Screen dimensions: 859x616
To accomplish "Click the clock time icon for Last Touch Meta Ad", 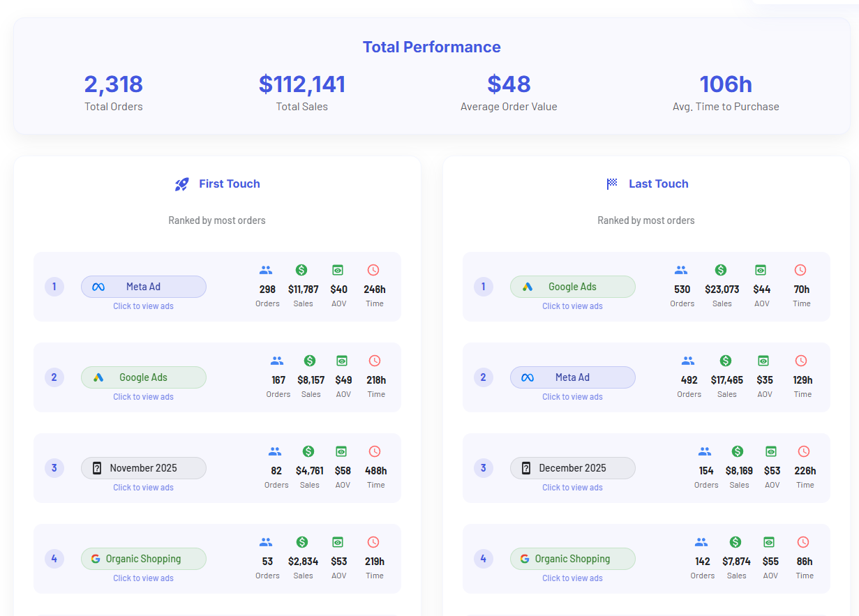I will pyautogui.click(x=801, y=361).
